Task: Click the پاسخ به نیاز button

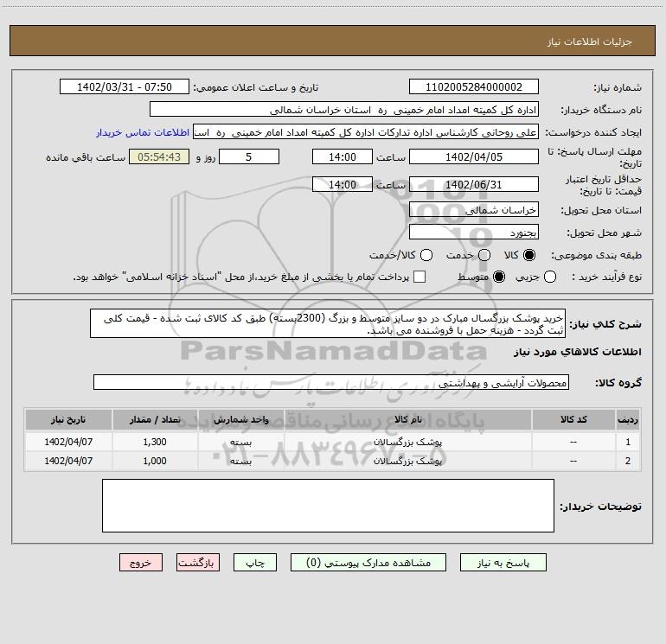Action: coord(503,563)
